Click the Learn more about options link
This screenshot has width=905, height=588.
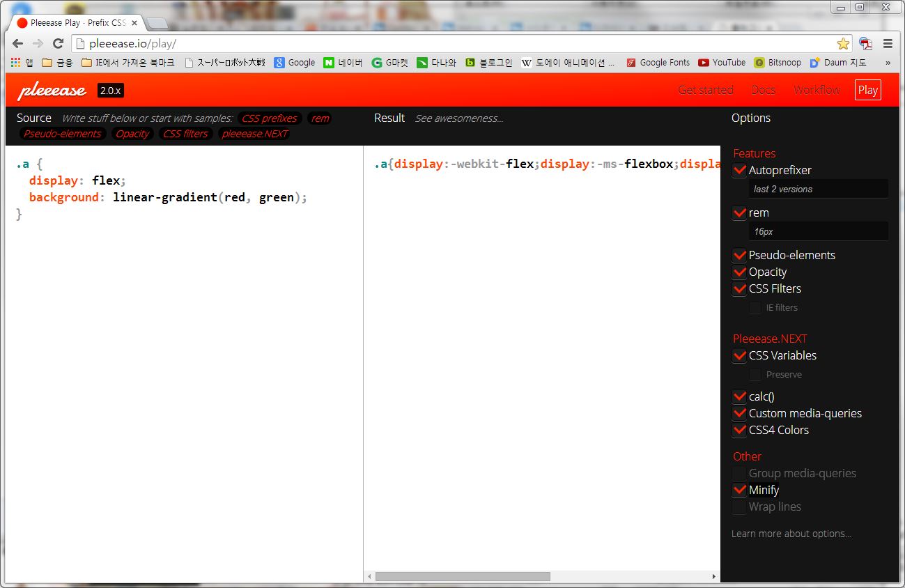coord(791,533)
